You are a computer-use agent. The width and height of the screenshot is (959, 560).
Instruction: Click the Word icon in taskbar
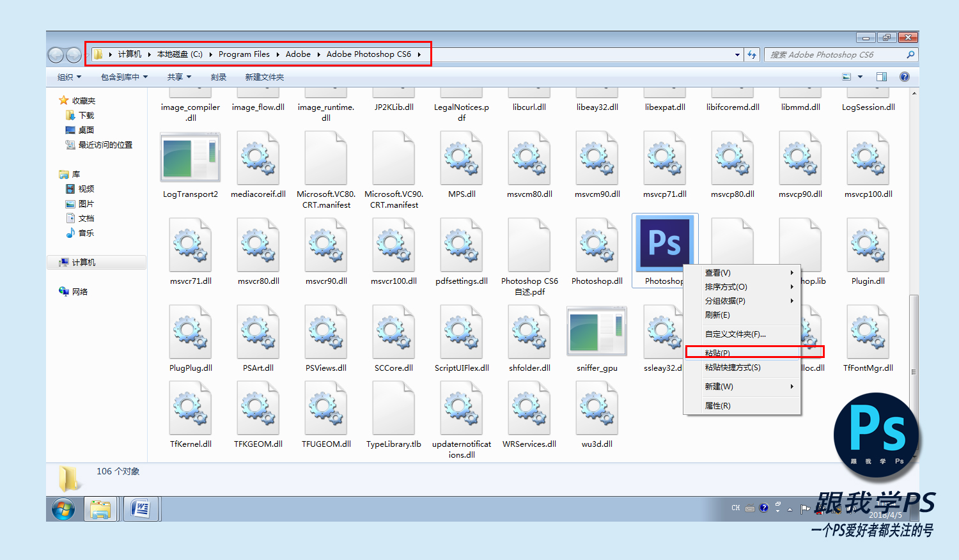coord(140,509)
